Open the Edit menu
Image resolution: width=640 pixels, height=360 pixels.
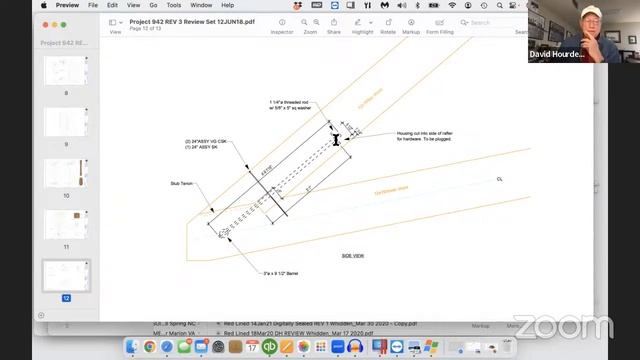click(x=112, y=5)
